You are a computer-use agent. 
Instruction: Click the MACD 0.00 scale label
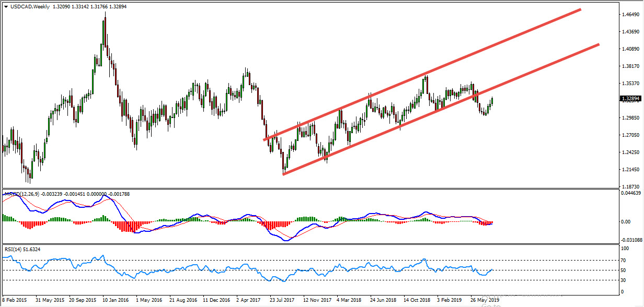[x=625, y=222]
